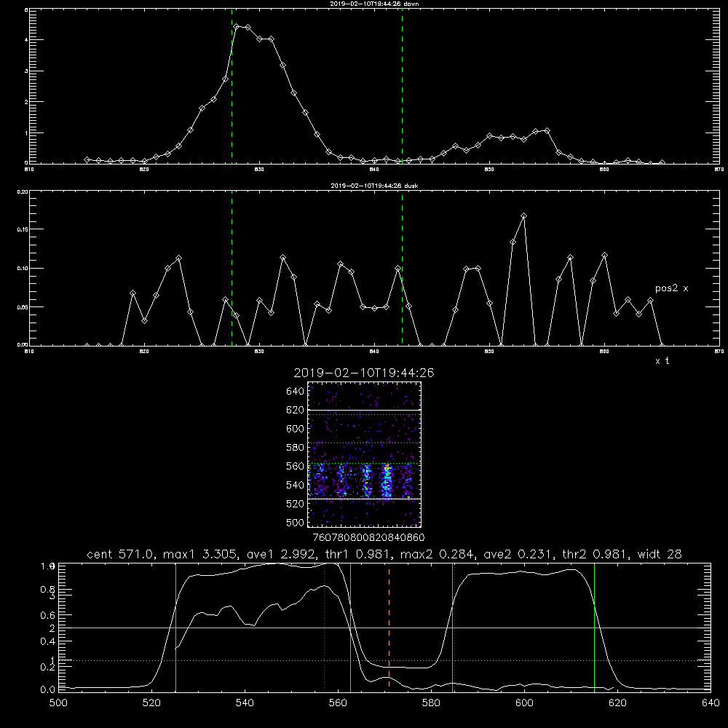Image resolution: width=728 pixels, height=728 pixels.
Task: Click the 'x t' label below dusk plot
Action: [x=662, y=361]
